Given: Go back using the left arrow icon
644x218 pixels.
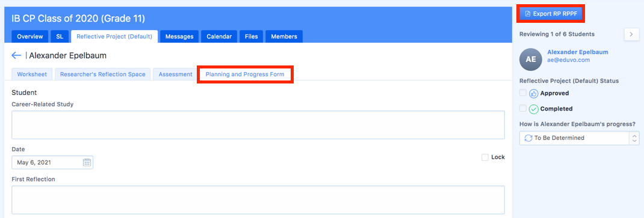Looking at the screenshot, I should [x=16, y=56].
